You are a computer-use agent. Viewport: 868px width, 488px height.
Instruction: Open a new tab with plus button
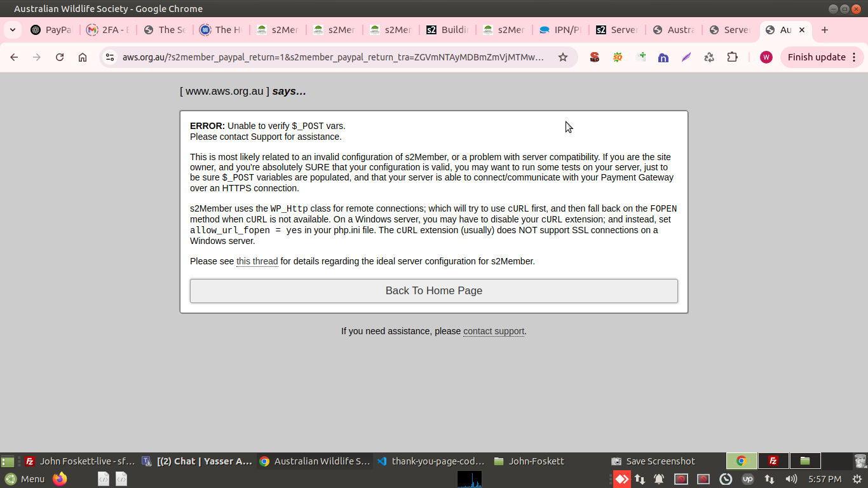point(825,30)
